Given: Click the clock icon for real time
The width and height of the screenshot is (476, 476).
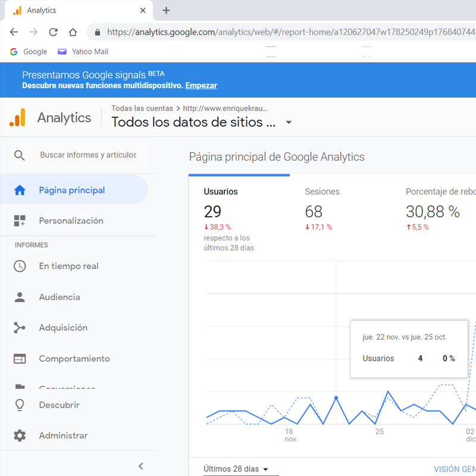Looking at the screenshot, I should pos(20,266).
